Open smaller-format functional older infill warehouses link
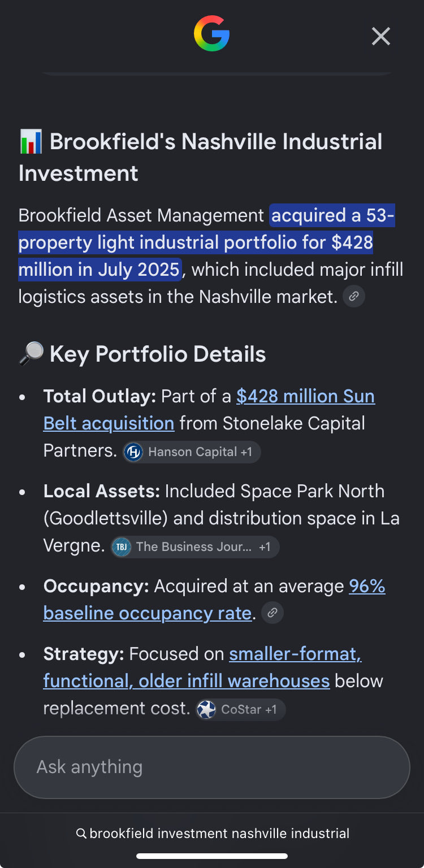 (x=202, y=667)
